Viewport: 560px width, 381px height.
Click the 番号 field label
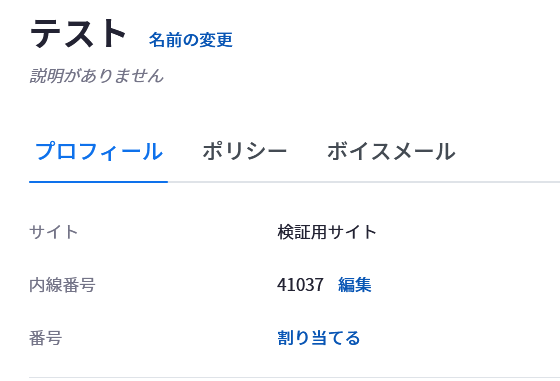pyautogui.click(x=46, y=338)
